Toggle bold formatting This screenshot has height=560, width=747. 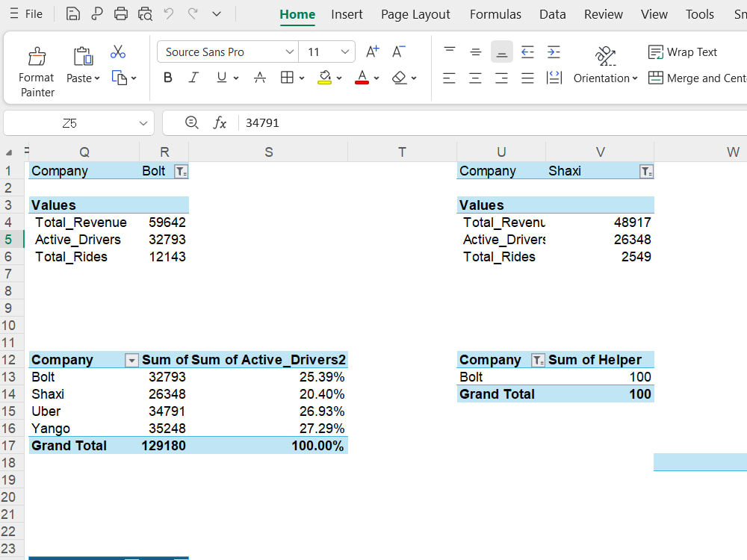pyautogui.click(x=167, y=77)
